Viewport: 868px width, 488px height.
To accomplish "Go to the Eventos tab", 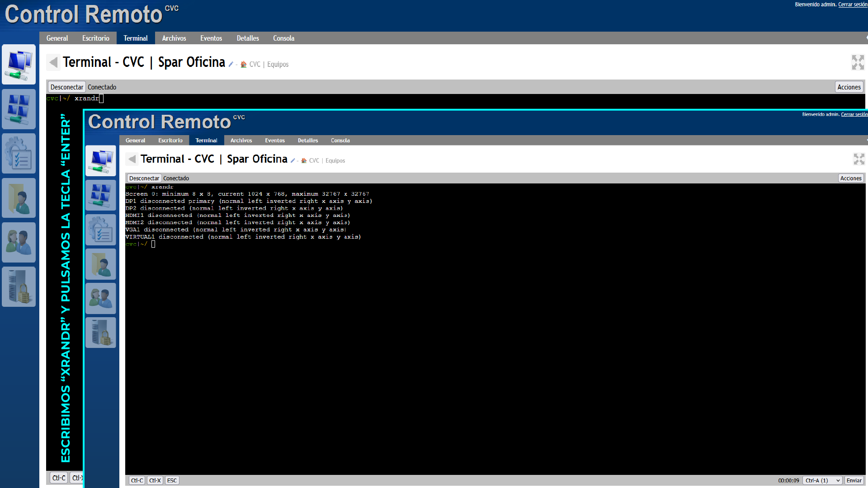I will [x=211, y=38].
